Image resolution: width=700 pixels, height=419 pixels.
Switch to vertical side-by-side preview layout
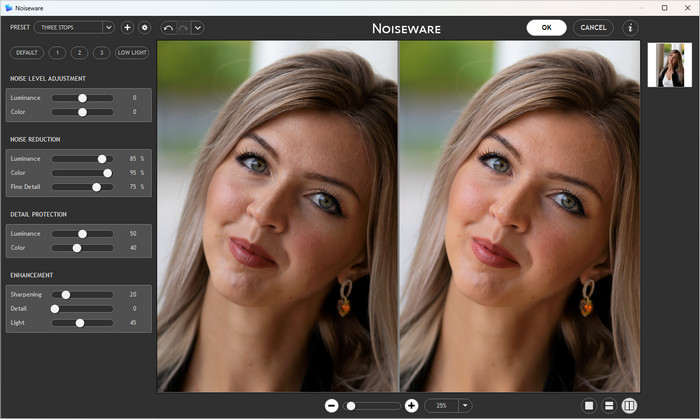point(629,405)
